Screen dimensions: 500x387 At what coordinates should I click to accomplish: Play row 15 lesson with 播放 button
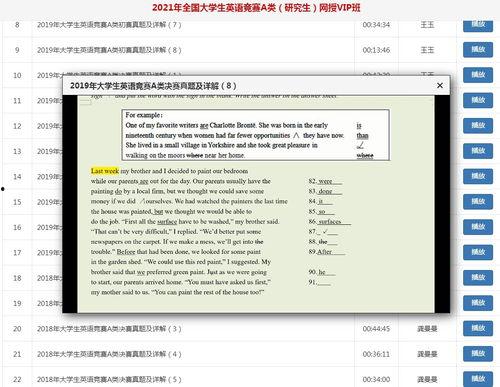[x=478, y=202]
